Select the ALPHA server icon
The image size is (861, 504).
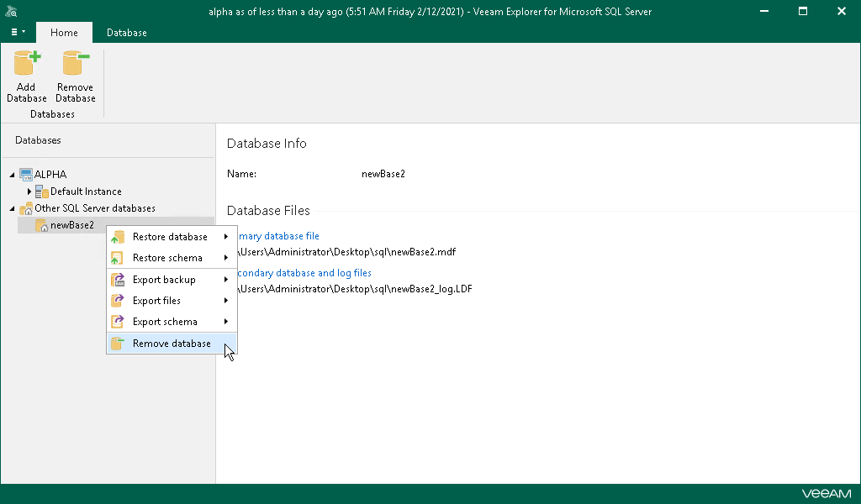[x=26, y=175]
